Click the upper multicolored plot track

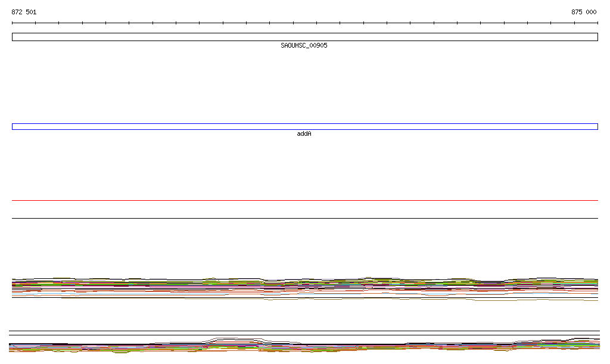305,287
